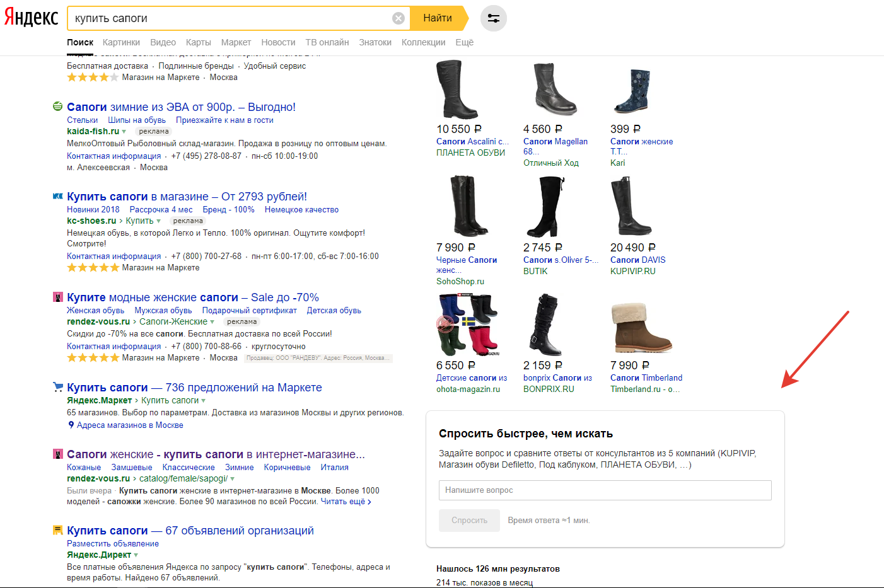Image resolution: width=884 pixels, height=588 pixels.
Task: Click the map pin icon by Адреса магазинов
Action: [71, 425]
